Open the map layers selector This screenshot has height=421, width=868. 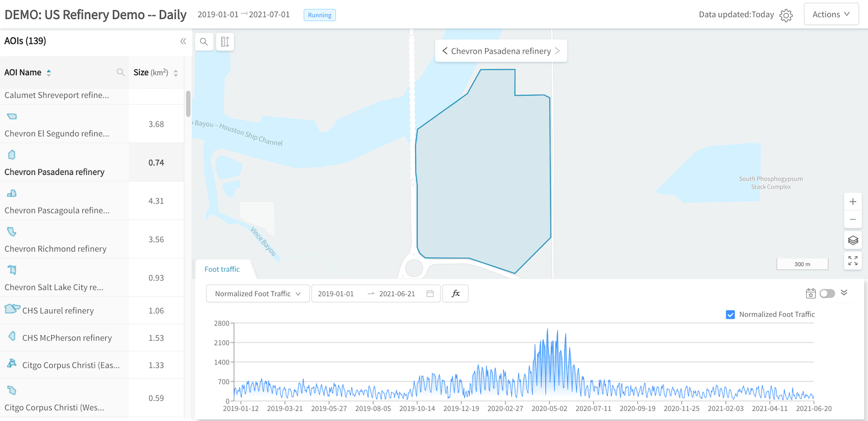tap(853, 240)
